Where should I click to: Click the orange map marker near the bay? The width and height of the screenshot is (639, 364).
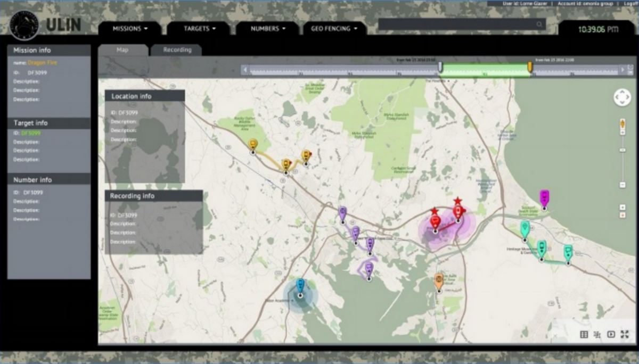439,280
